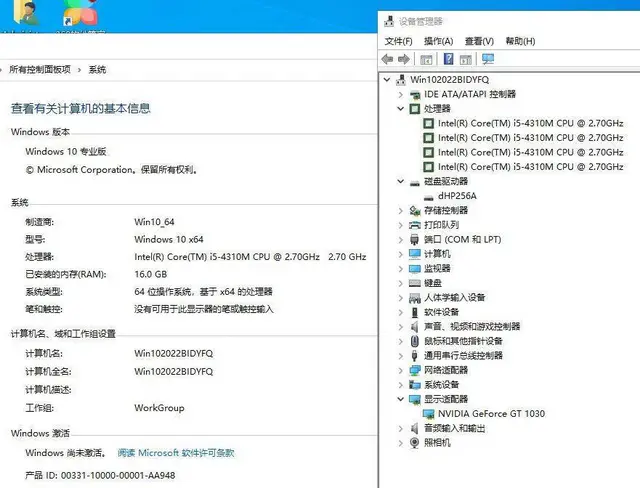Select the NVIDIA GeForce GT 1030 adapter icon
This screenshot has width=640, height=488.
[429, 414]
